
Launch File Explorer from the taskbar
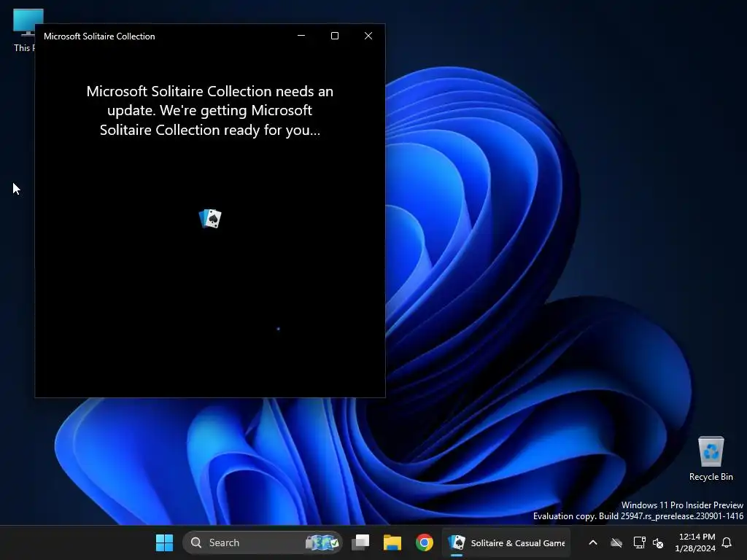pyautogui.click(x=392, y=542)
